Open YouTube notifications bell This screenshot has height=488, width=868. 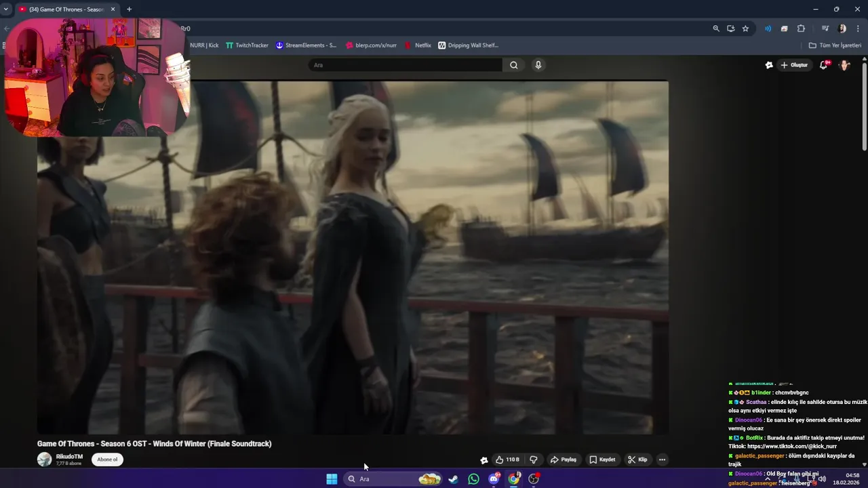tap(823, 65)
